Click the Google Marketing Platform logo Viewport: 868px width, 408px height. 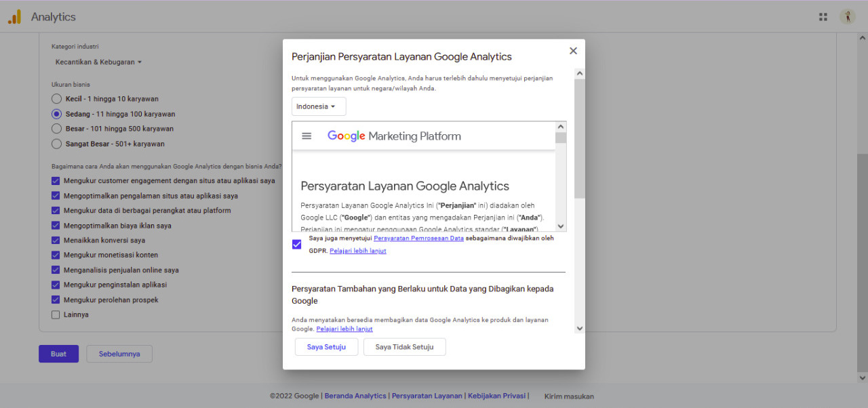[x=394, y=136]
